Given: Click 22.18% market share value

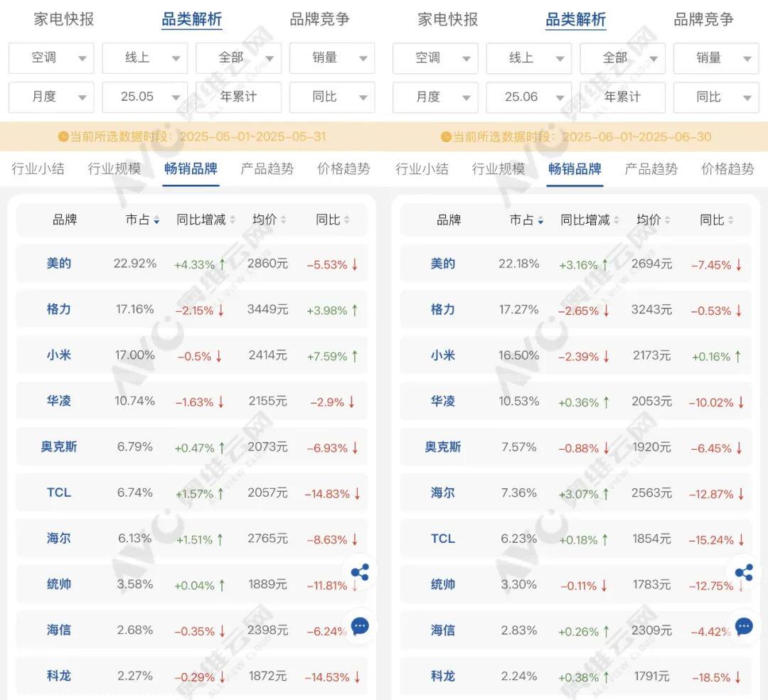Looking at the screenshot, I should [518, 264].
